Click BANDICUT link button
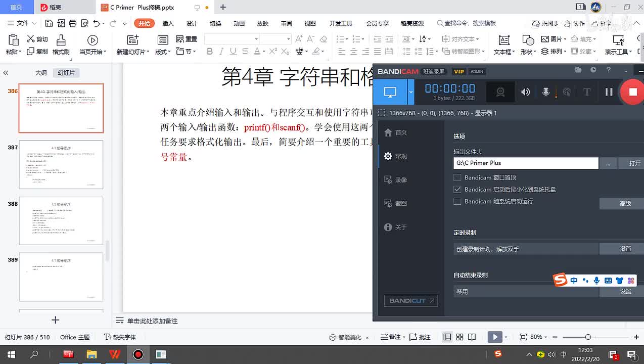 coord(410,301)
